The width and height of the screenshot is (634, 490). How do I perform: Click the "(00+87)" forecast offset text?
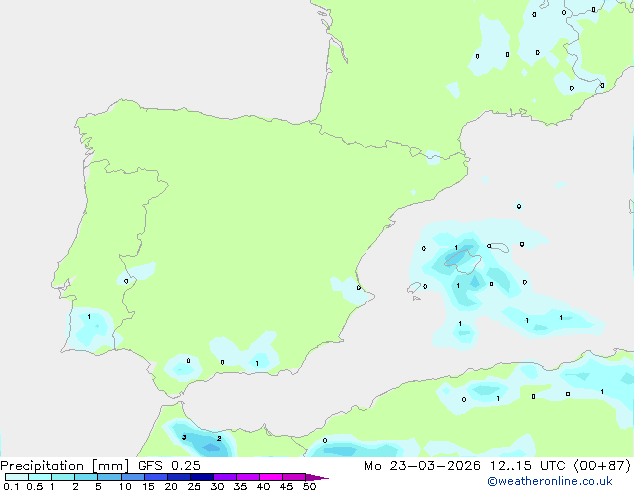tap(602, 466)
